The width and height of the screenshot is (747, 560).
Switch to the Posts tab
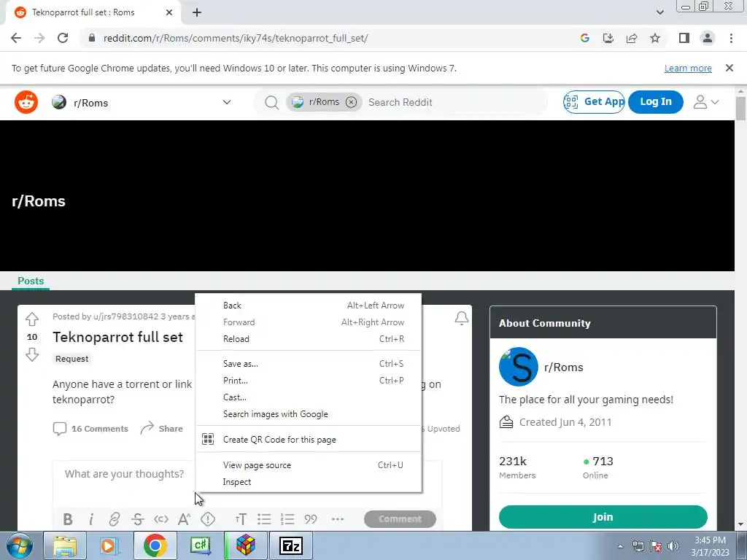point(31,281)
